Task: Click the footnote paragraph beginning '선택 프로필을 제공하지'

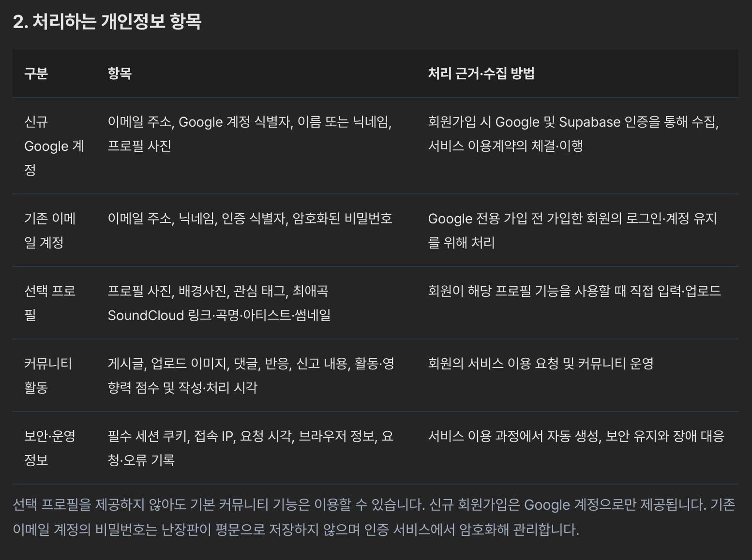Action: [374, 517]
